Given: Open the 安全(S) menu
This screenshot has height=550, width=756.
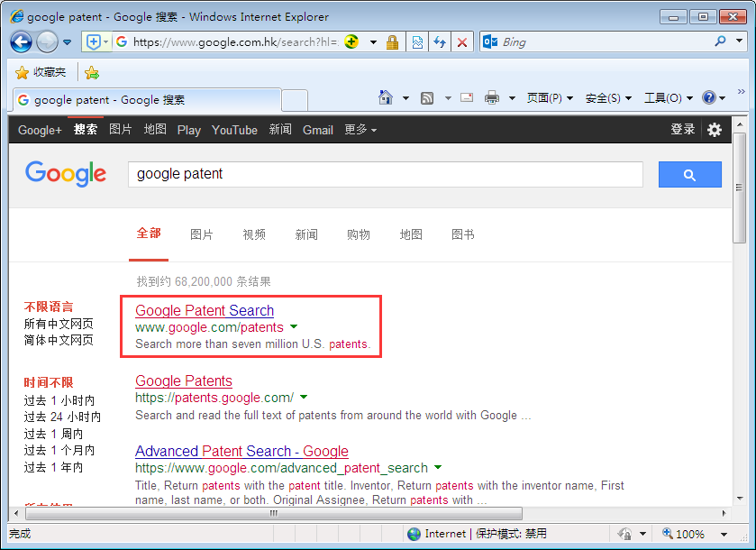Looking at the screenshot, I should click(608, 98).
